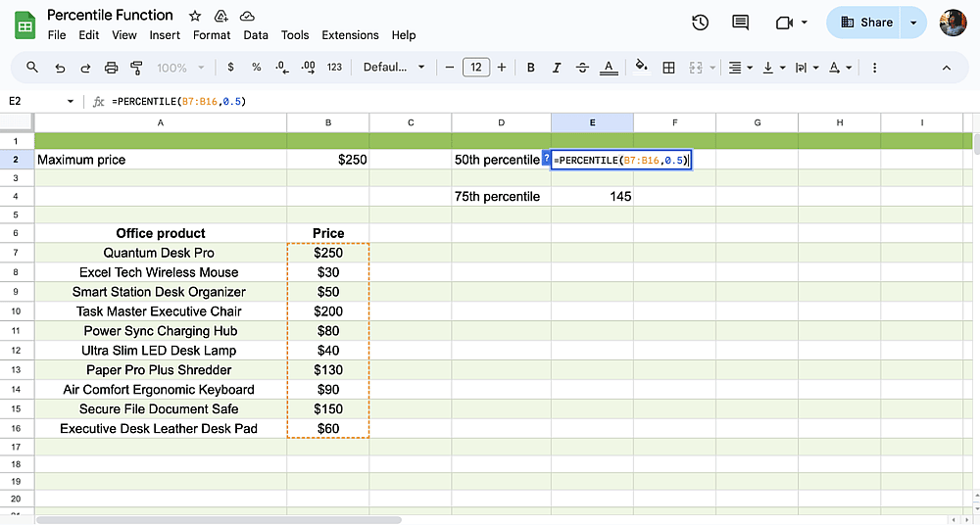Hide the menus with chevron
Screen dimensions: 980x525
pyautogui.click(x=947, y=68)
